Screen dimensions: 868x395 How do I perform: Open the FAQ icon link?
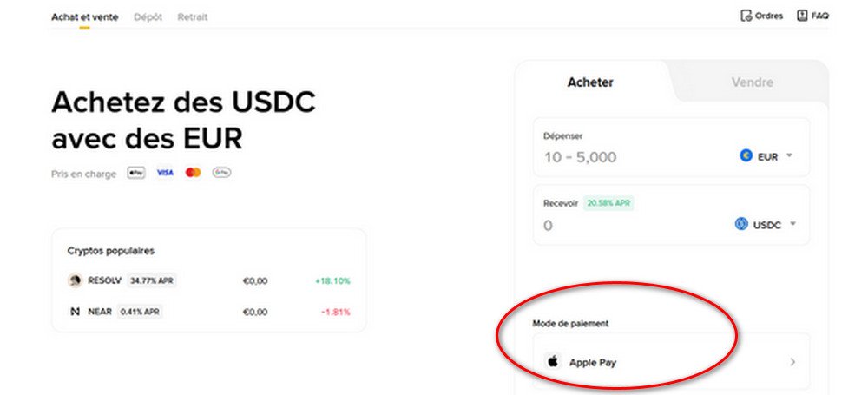(x=802, y=16)
